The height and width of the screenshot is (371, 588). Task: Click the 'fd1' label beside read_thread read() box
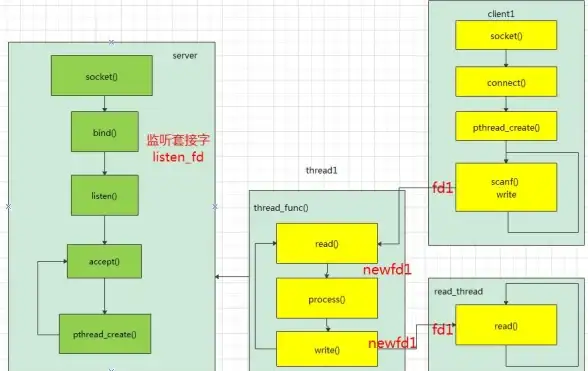(x=443, y=329)
